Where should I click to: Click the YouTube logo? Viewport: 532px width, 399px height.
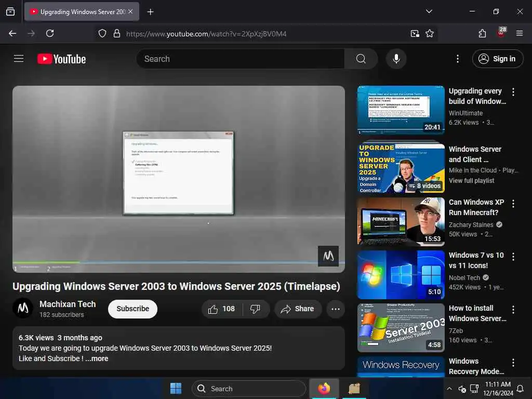click(x=61, y=59)
